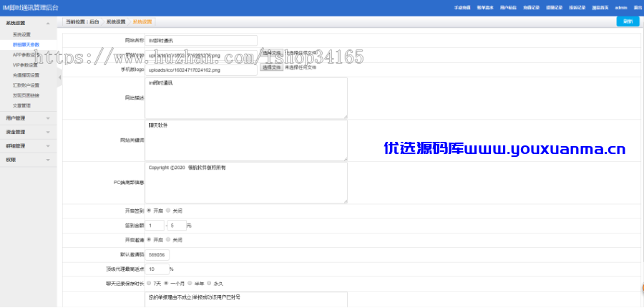Open APP参数设置 in the sidebar
This screenshot has width=644, height=308.
click(x=26, y=54)
